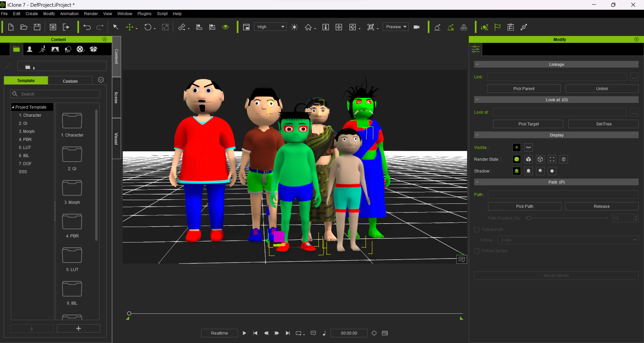Open the High quality dropdown
This screenshot has width=644, height=343.
270,27
